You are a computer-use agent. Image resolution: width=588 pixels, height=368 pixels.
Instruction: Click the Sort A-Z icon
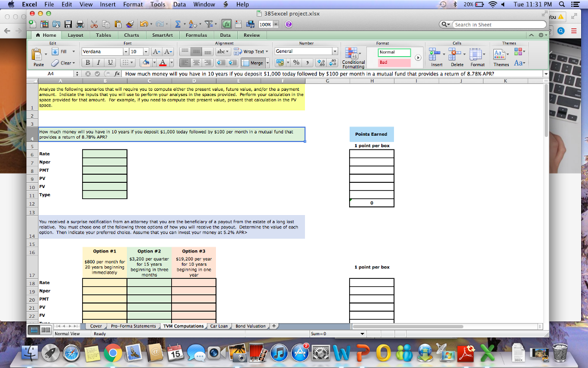pos(192,24)
